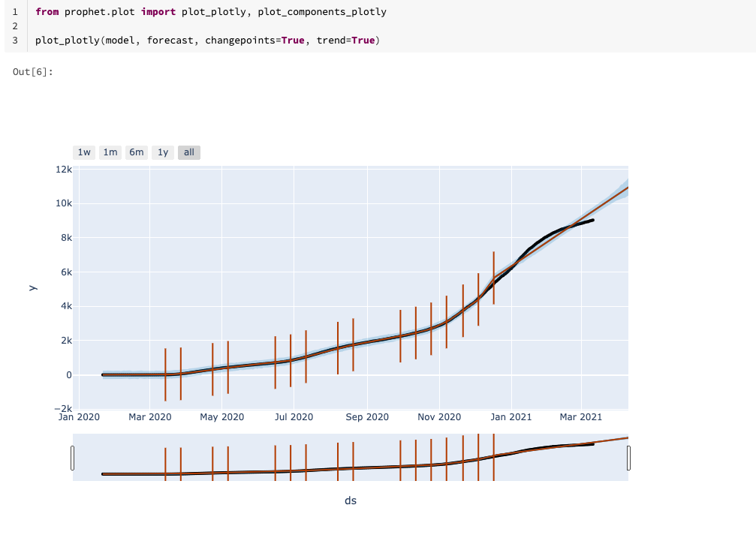756x541 pixels.
Task: Click the Jul 2020 x-axis label
Action: click(294, 417)
